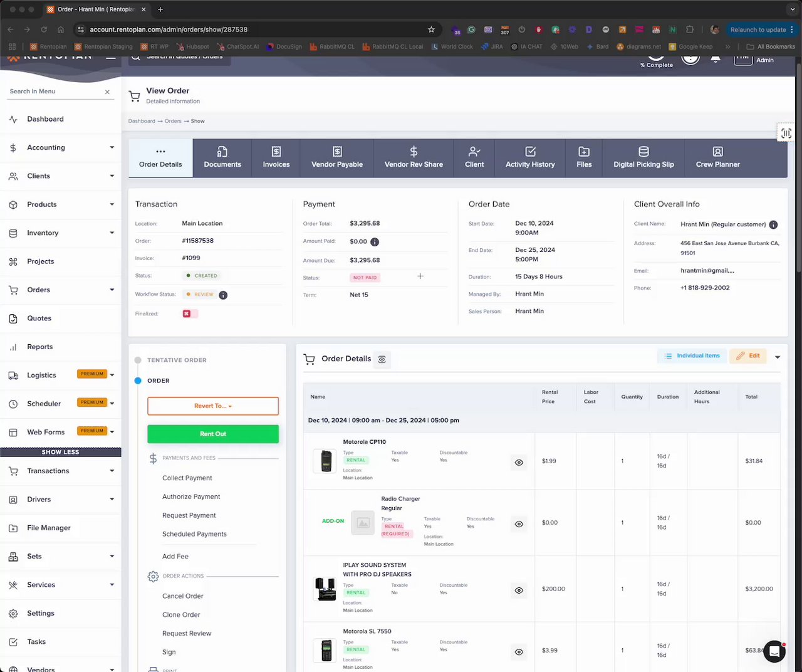Click the info icon next to Amount Paid

375,242
